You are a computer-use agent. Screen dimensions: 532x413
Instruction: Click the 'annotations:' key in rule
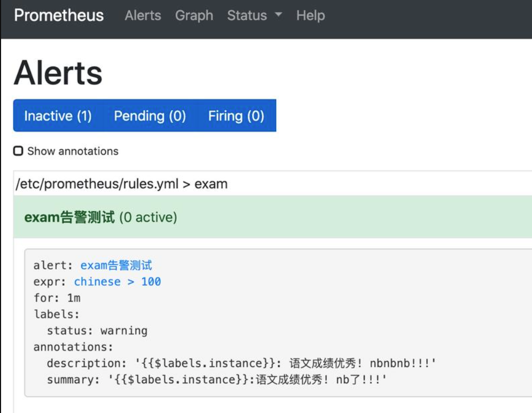click(73, 347)
